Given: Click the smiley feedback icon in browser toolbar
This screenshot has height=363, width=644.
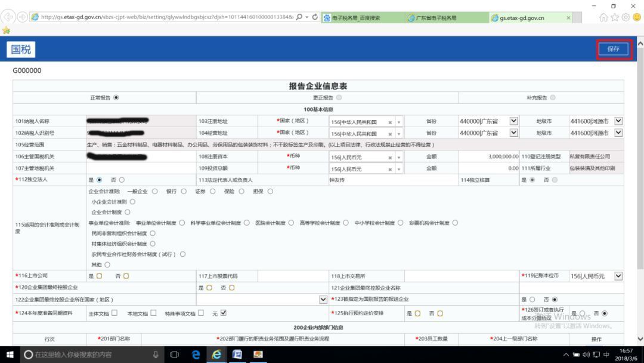Looking at the screenshot, I should pos(637,17).
